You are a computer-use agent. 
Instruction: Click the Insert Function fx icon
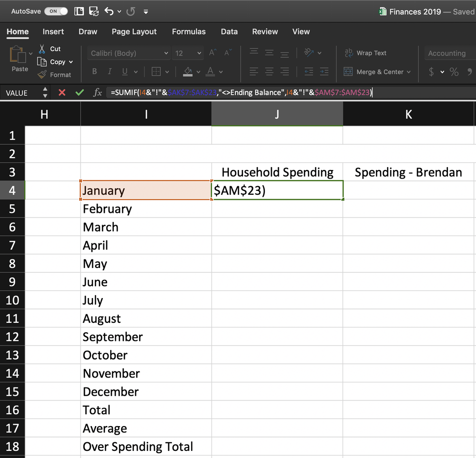tap(97, 92)
